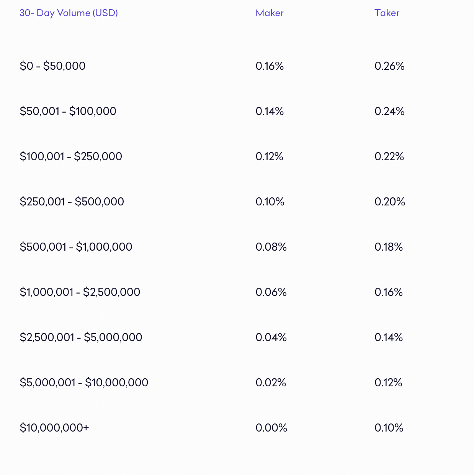Select the $1,000,001 - $2,500,000 volume tier
This screenshot has height=476, width=474.
(80, 292)
